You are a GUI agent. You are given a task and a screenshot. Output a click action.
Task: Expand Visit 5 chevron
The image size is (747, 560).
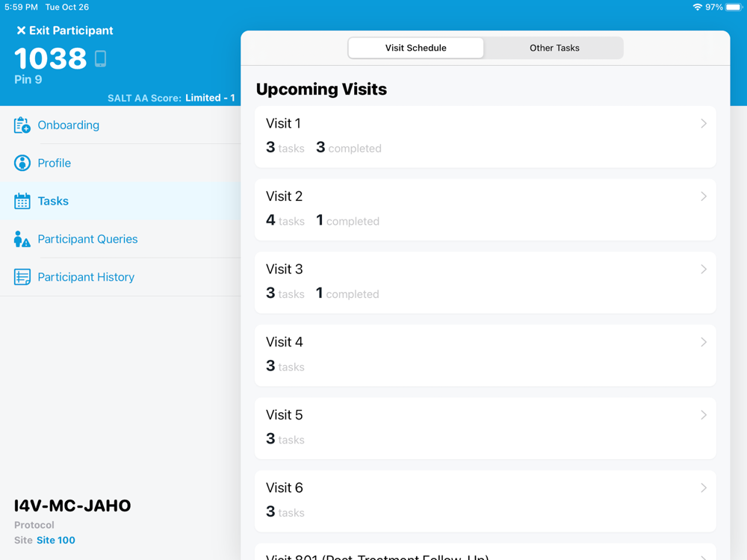point(704,414)
